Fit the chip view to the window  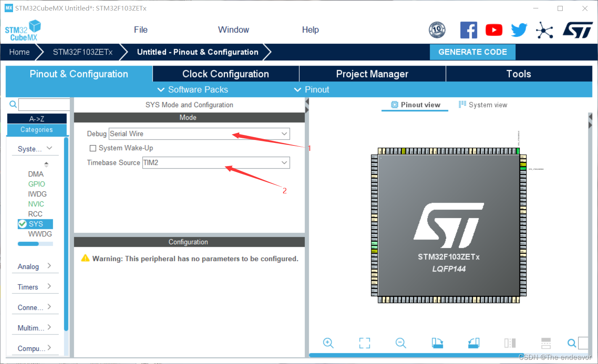(x=365, y=343)
